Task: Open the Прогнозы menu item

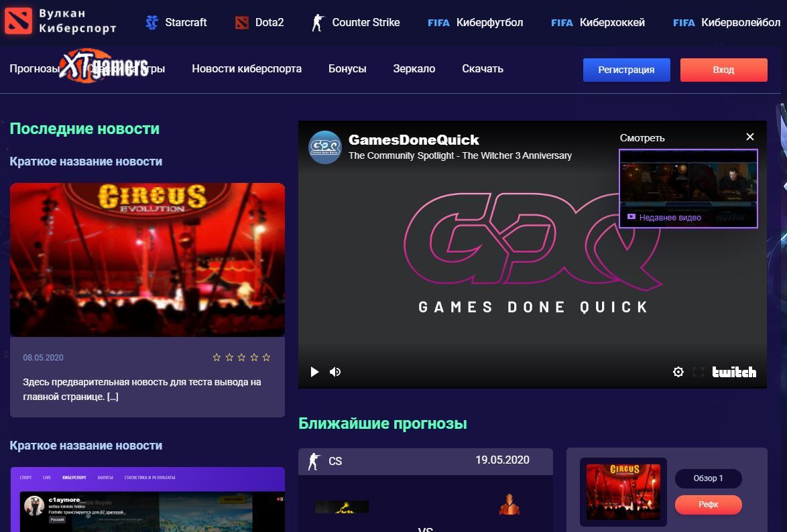Action: 35,69
